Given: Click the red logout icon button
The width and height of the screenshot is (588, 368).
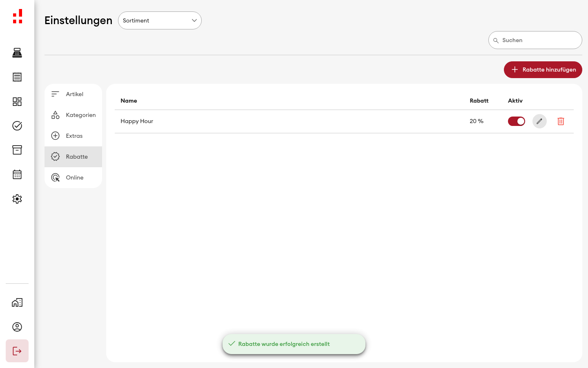Looking at the screenshot, I should pos(17,351).
